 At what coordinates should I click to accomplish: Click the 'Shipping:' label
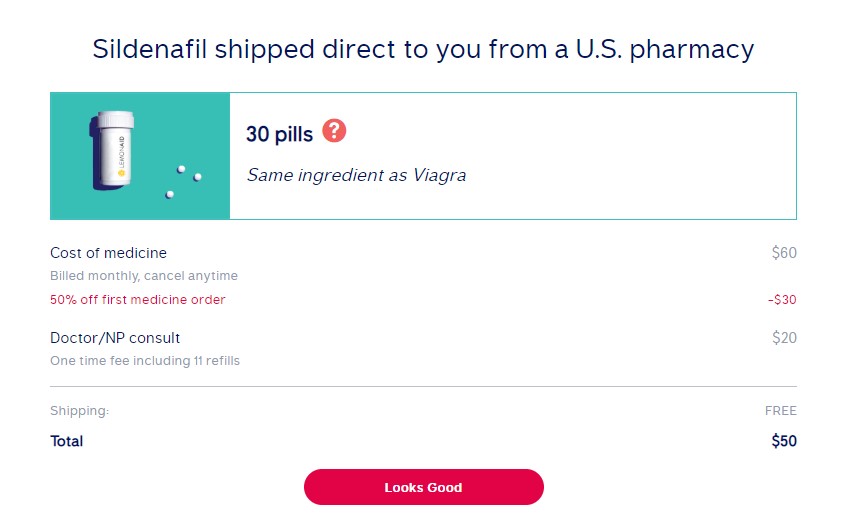(79, 411)
